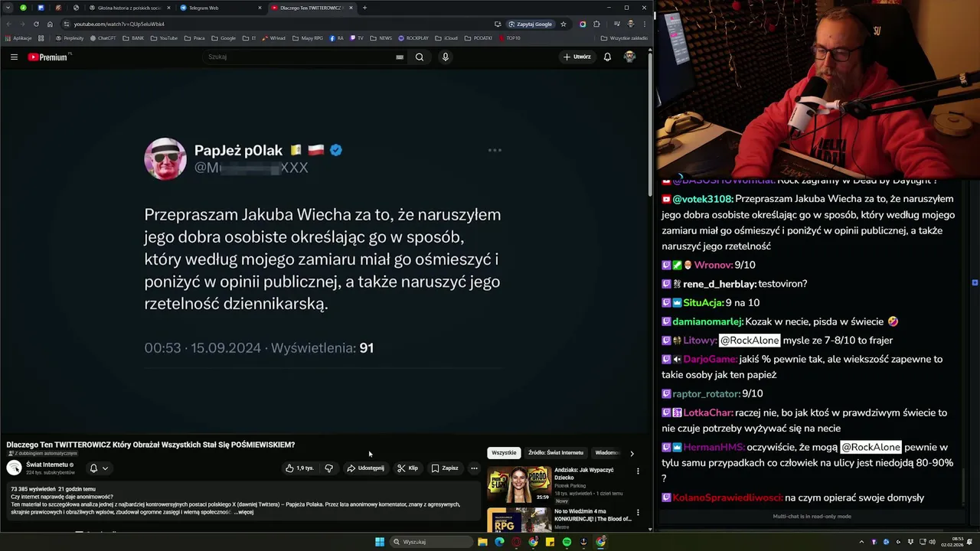This screenshot has height=551, width=980.
Task: Focus the YouTube Szukaj search field
Action: pyautogui.click(x=299, y=57)
